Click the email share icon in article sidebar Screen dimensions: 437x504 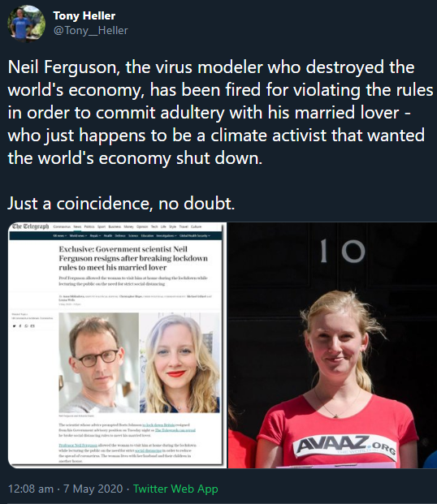tap(32, 326)
